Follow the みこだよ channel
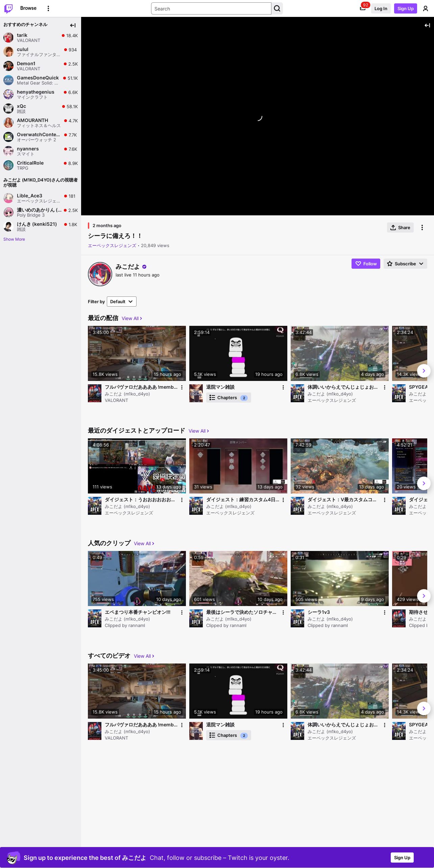 366,264
